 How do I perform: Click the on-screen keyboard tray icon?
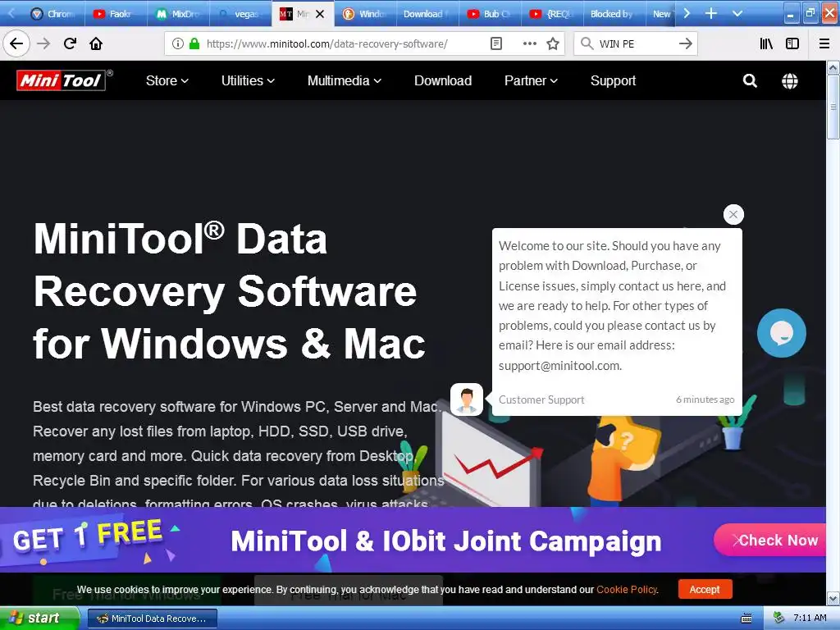[x=746, y=619]
